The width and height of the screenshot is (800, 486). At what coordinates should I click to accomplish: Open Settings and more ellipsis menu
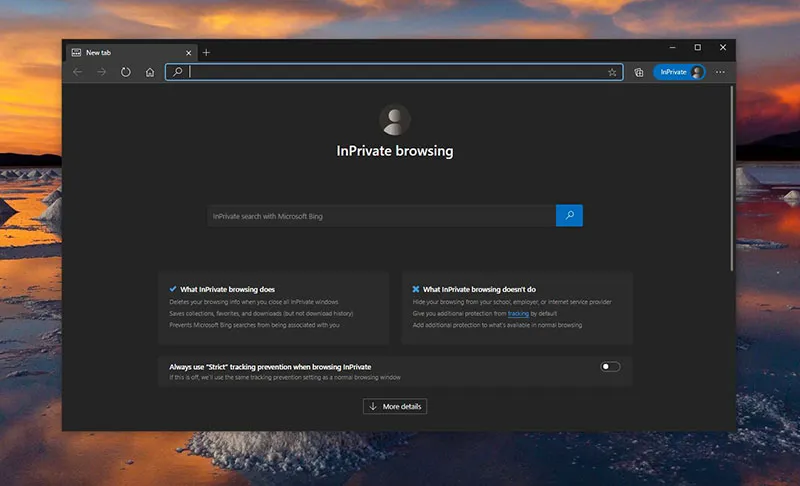(x=720, y=72)
